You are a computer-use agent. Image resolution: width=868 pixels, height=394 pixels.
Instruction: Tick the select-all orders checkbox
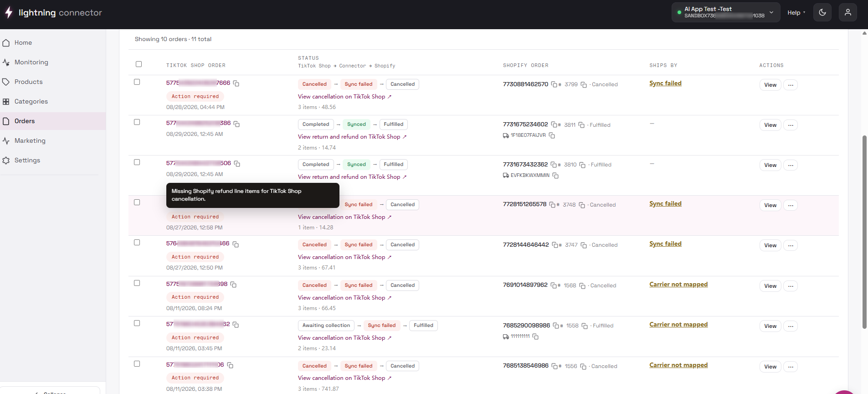tap(139, 64)
